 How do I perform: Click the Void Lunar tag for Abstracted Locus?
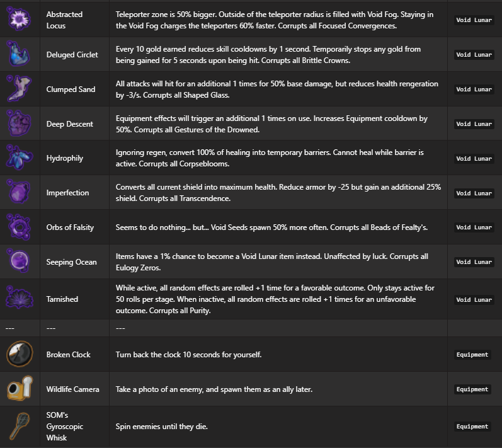pos(474,20)
